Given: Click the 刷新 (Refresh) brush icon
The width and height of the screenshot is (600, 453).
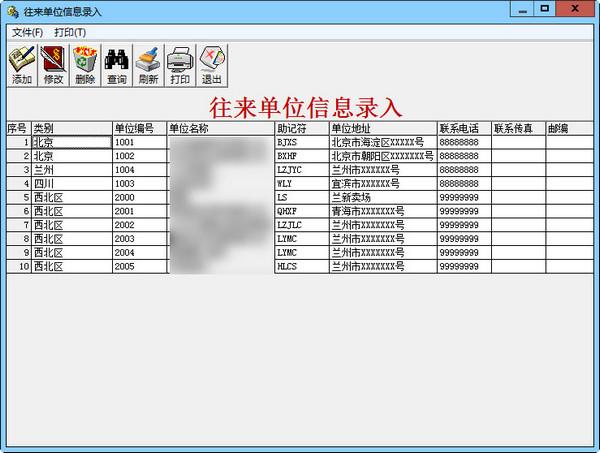Looking at the screenshot, I should [148, 65].
